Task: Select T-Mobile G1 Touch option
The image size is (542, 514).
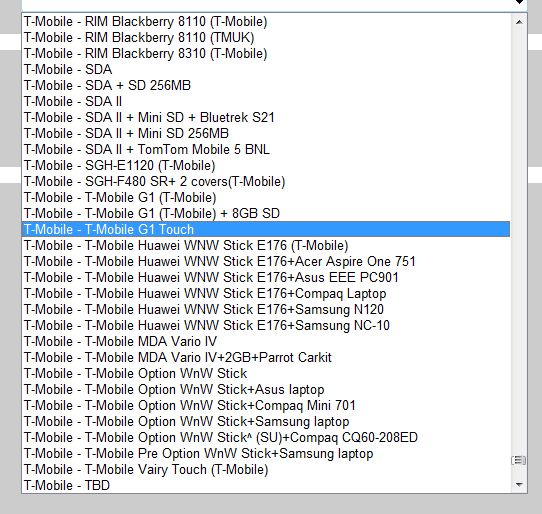Action: tap(265, 230)
